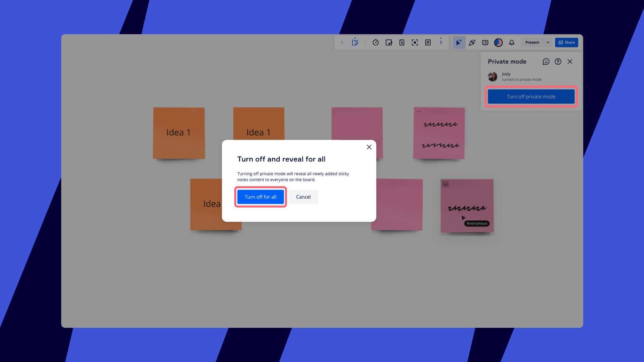The height and width of the screenshot is (362, 644).
Task: Click Turn off for all button
Action: pos(260,197)
